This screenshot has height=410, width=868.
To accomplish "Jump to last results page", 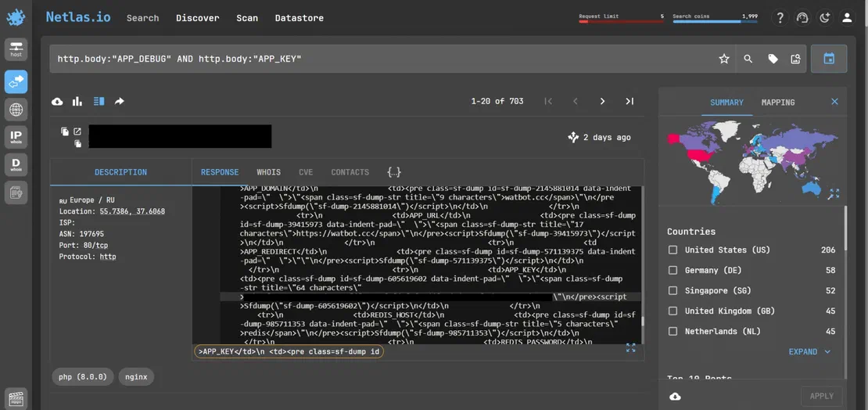I will coord(629,102).
